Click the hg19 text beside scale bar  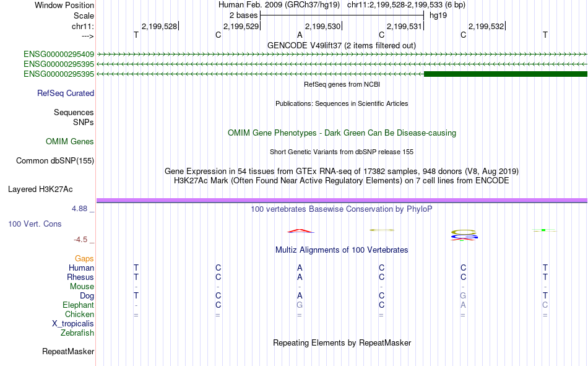click(438, 15)
